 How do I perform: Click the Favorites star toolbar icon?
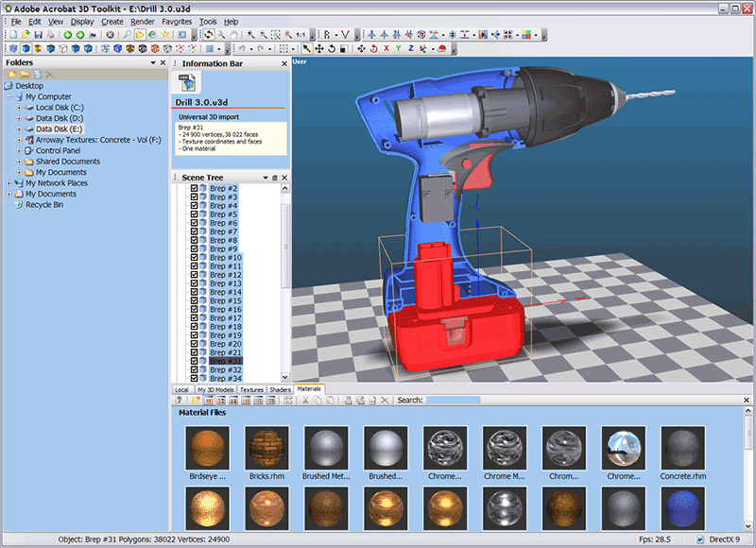click(x=165, y=34)
